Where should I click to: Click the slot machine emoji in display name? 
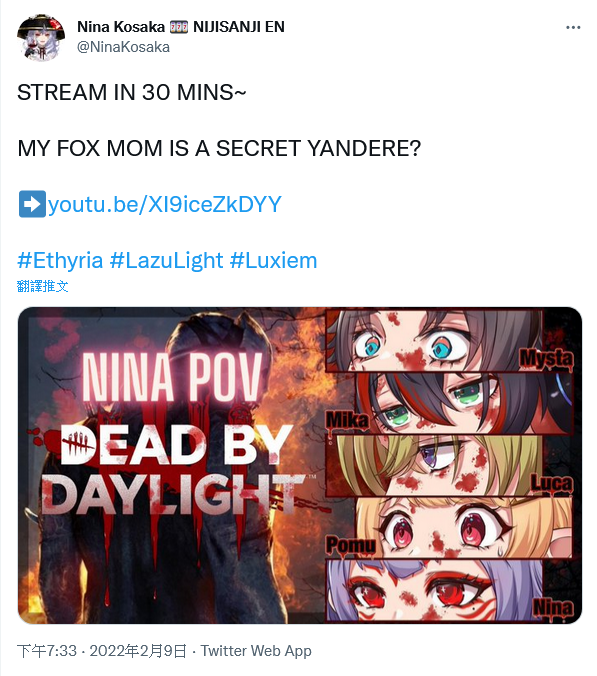click(x=178, y=27)
